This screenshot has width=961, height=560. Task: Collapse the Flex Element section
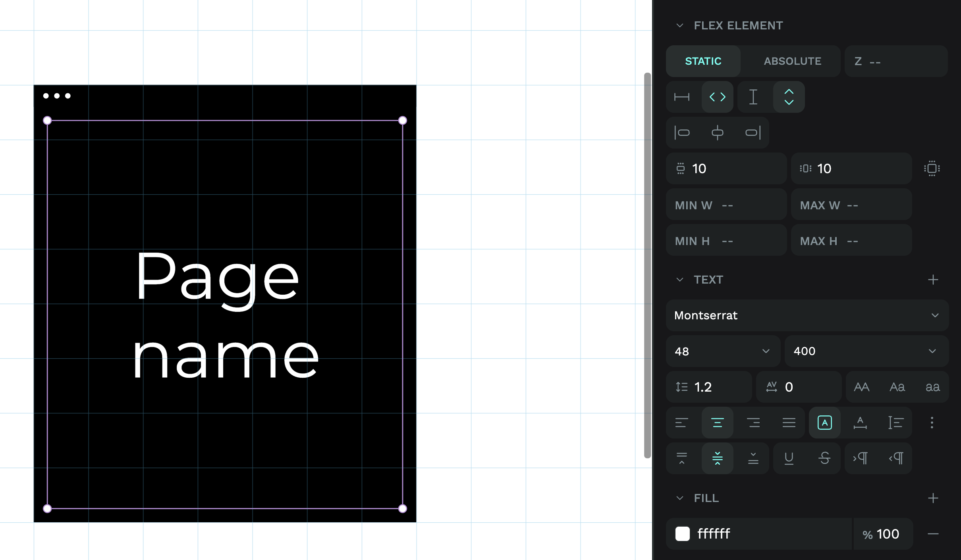click(x=680, y=25)
